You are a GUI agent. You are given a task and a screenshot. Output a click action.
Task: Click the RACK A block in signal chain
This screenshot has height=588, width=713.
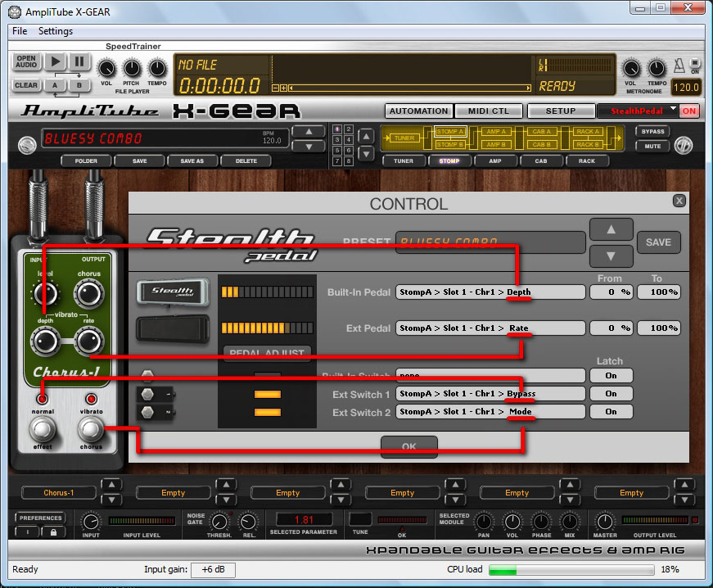[588, 131]
